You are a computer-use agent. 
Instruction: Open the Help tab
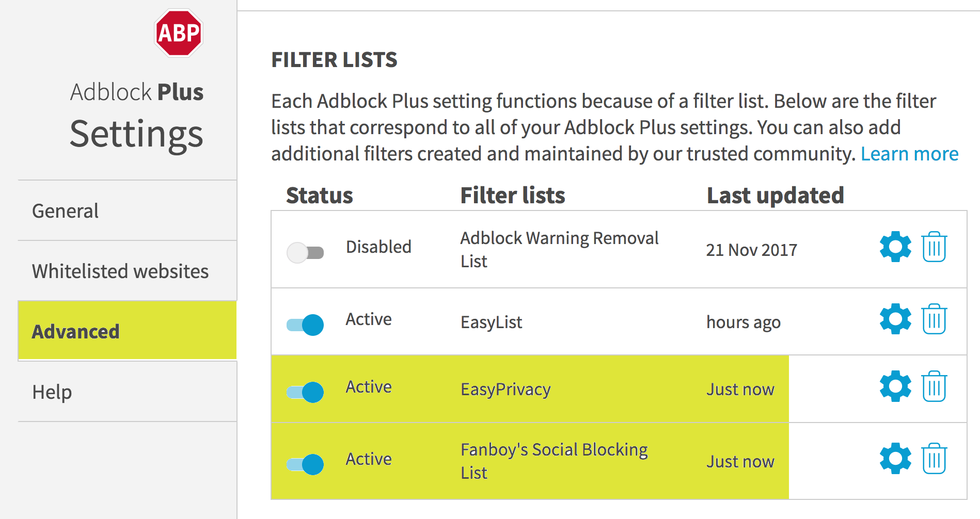click(52, 392)
